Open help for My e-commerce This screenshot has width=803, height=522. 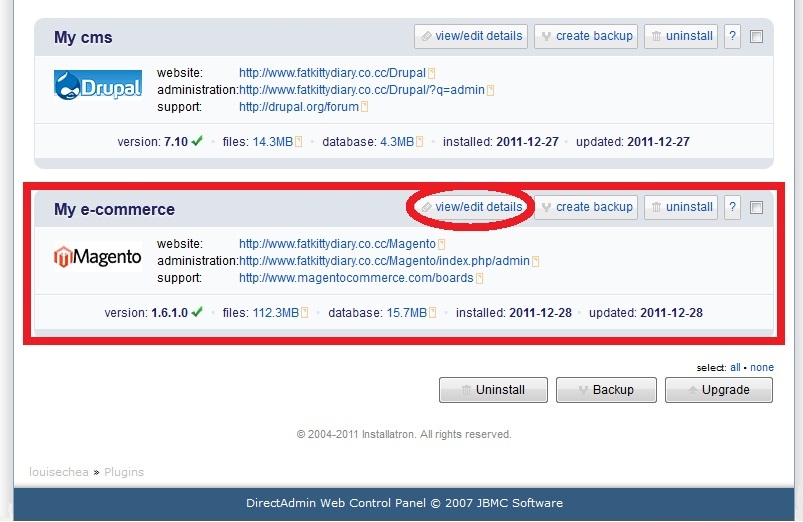(732, 207)
